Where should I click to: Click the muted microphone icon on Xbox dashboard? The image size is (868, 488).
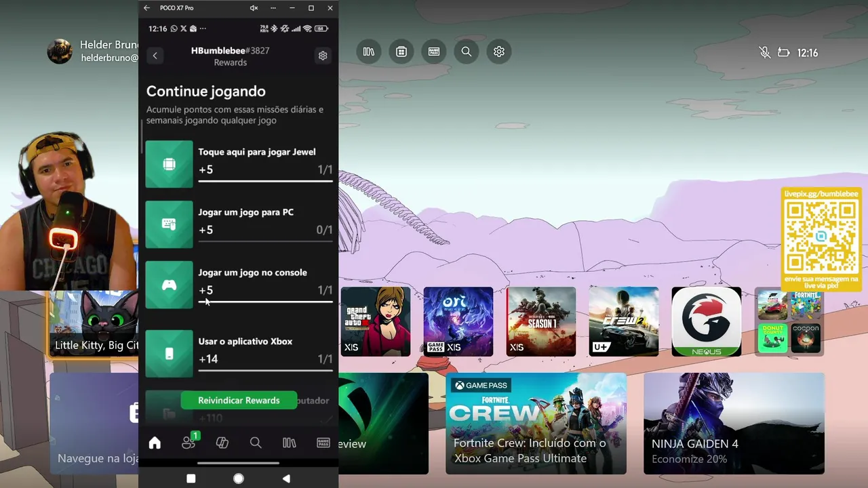(765, 52)
